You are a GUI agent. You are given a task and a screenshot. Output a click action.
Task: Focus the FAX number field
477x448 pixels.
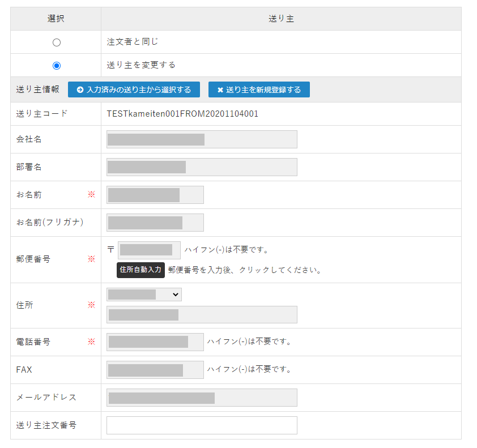click(155, 370)
